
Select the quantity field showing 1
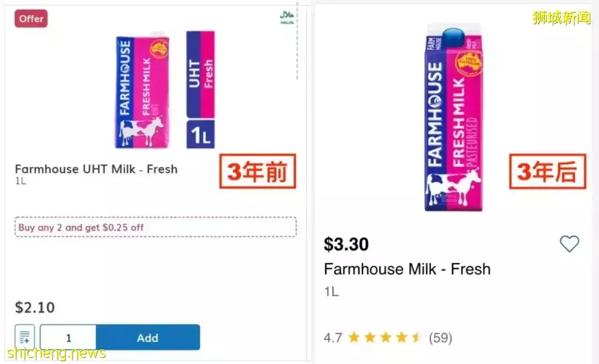tap(67, 337)
